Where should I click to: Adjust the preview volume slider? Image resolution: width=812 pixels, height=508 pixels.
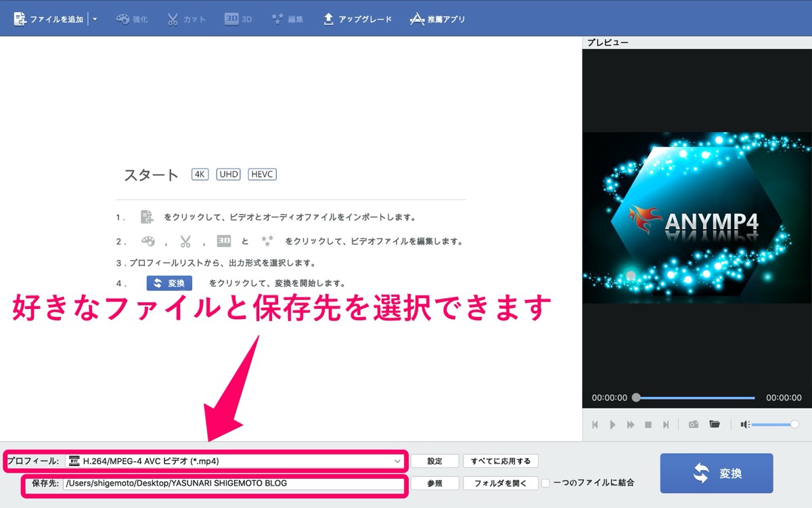775,425
